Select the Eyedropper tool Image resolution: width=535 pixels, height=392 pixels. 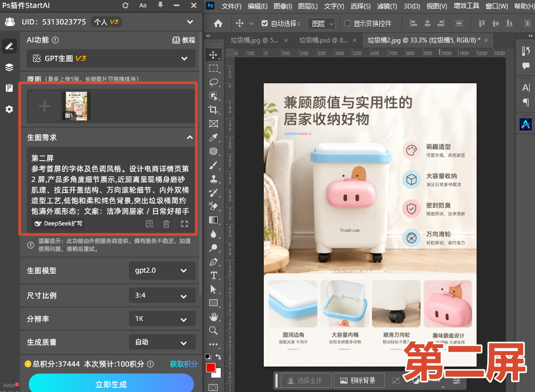(213, 137)
